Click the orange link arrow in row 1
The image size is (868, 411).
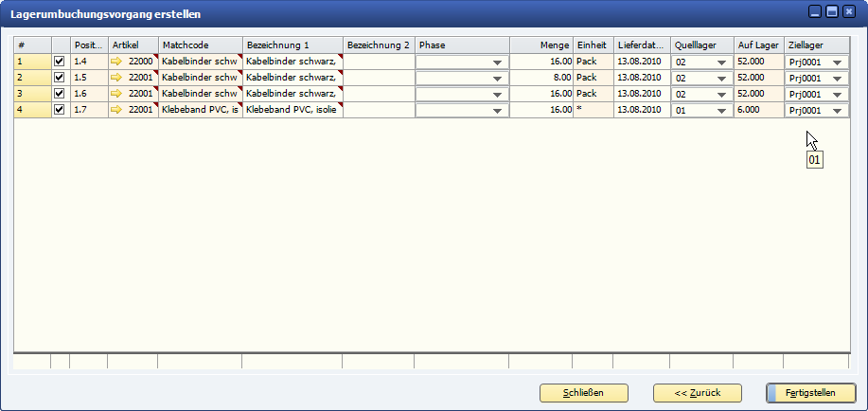click(x=117, y=62)
